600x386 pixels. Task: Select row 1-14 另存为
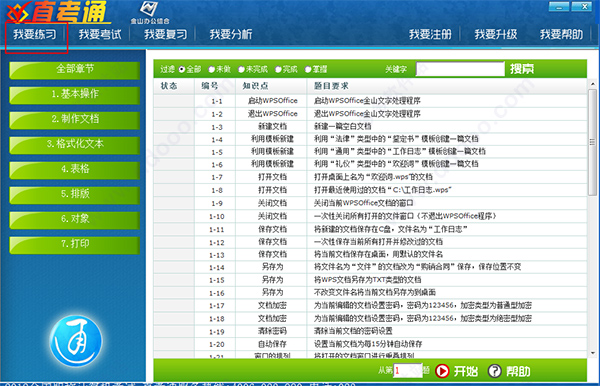pyautogui.click(x=370, y=267)
